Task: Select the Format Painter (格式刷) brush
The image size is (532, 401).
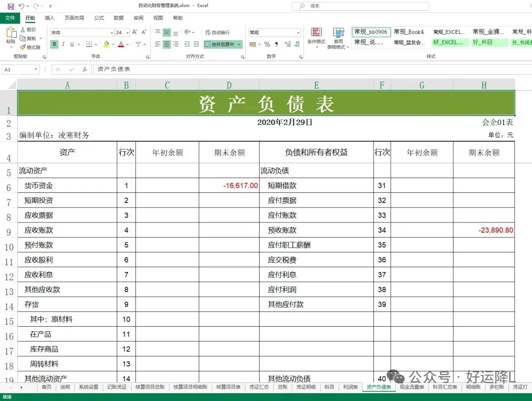Action: (x=23, y=47)
